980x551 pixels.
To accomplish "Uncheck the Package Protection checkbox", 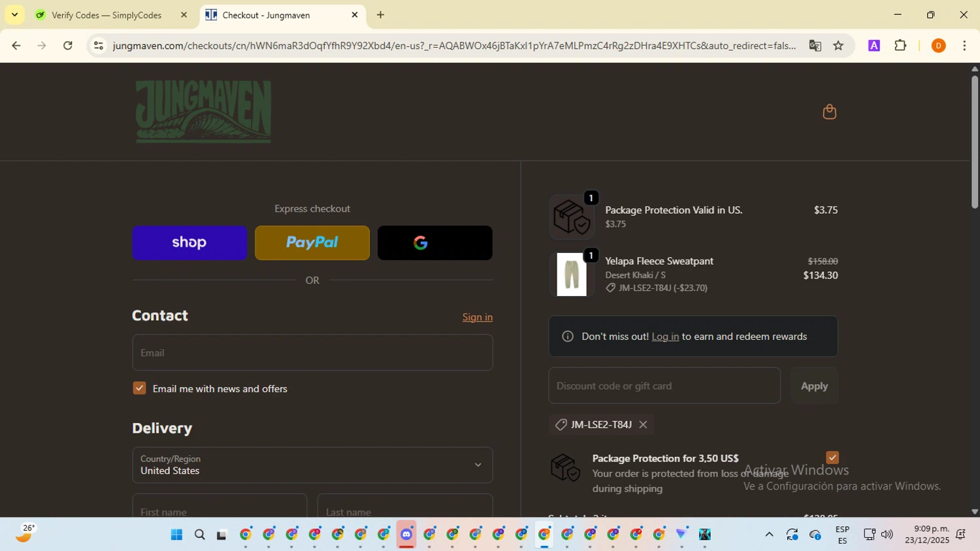I will coord(832,458).
